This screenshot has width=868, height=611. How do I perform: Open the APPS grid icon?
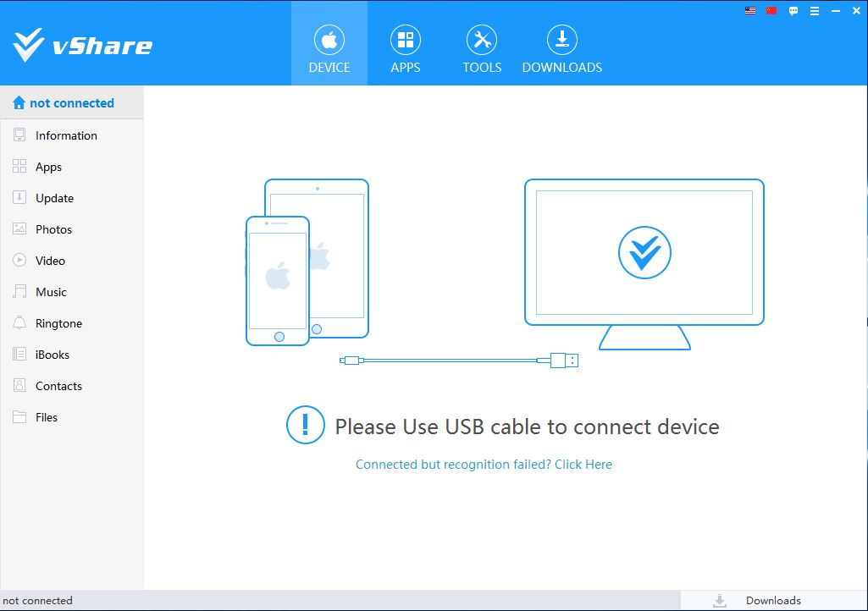pyautogui.click(x=406, y=40)
